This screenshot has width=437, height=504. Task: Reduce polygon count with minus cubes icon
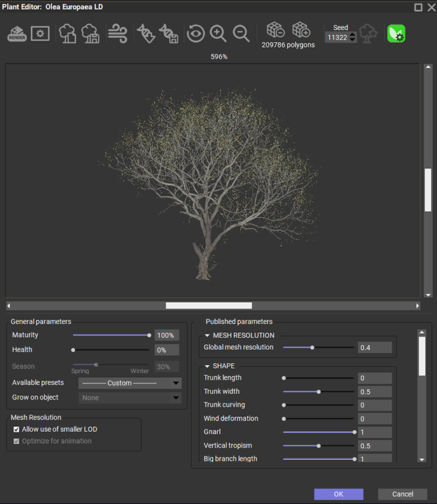(x=275, y=30)
